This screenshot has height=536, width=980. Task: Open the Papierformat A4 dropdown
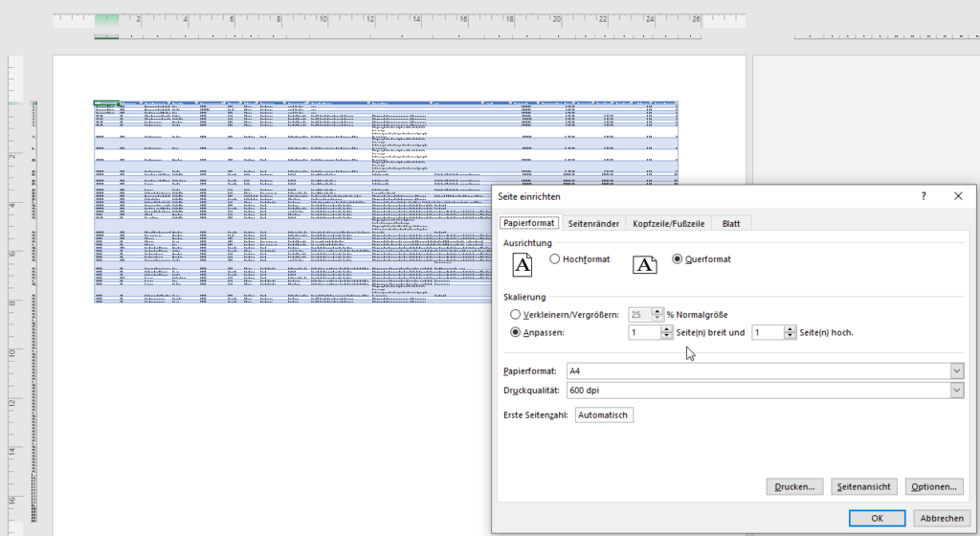(x=956, y=371)
